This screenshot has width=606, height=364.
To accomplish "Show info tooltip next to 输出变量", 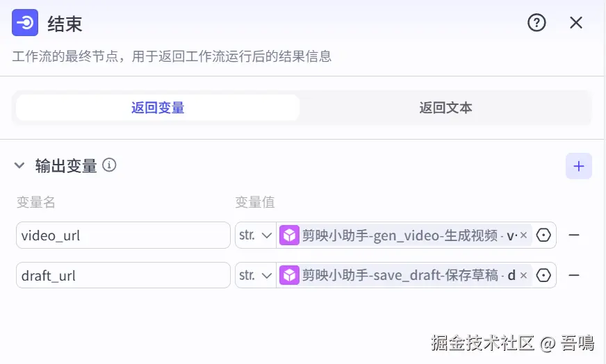I will click(109, 165).
